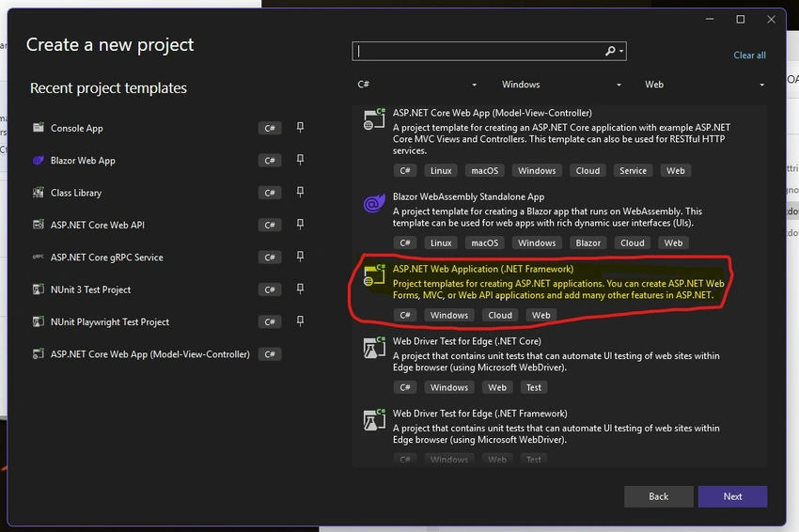The width and height of the screenshot is (799, 532).
Task: Choose Web Driver Test for Edge (.NET Framework)
Action: (479, 414)
